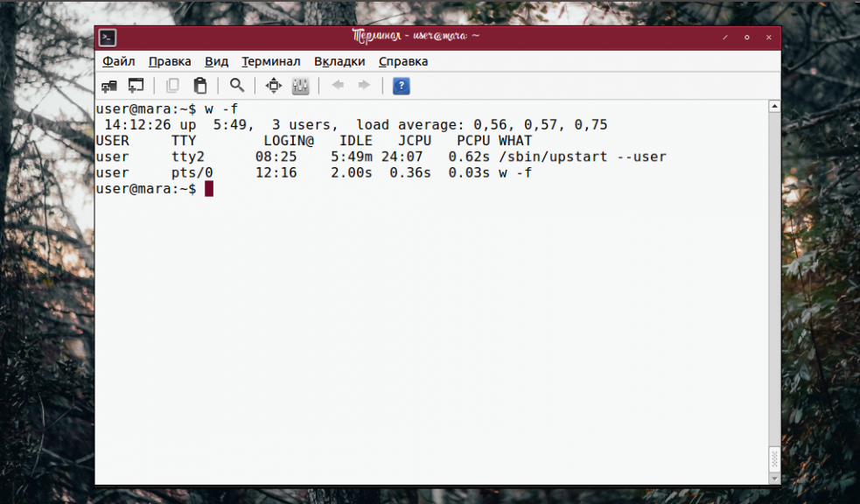Go to previous tab arrow

click(338, 85)
